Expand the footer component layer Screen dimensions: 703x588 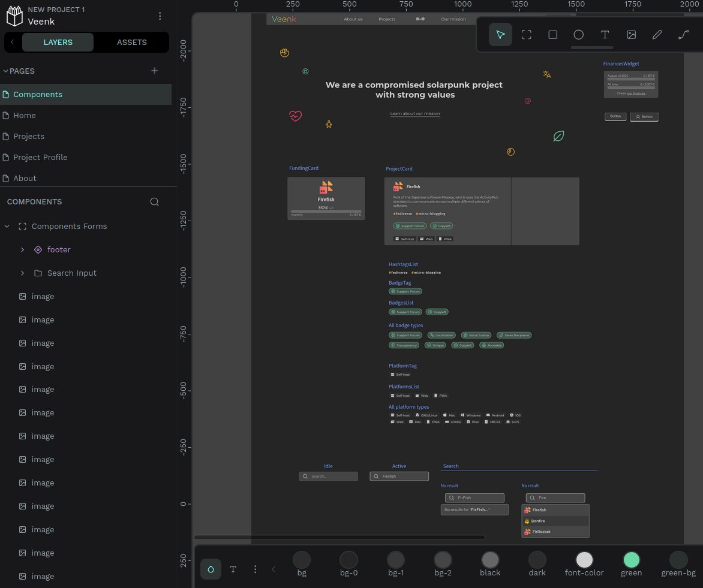22,249
